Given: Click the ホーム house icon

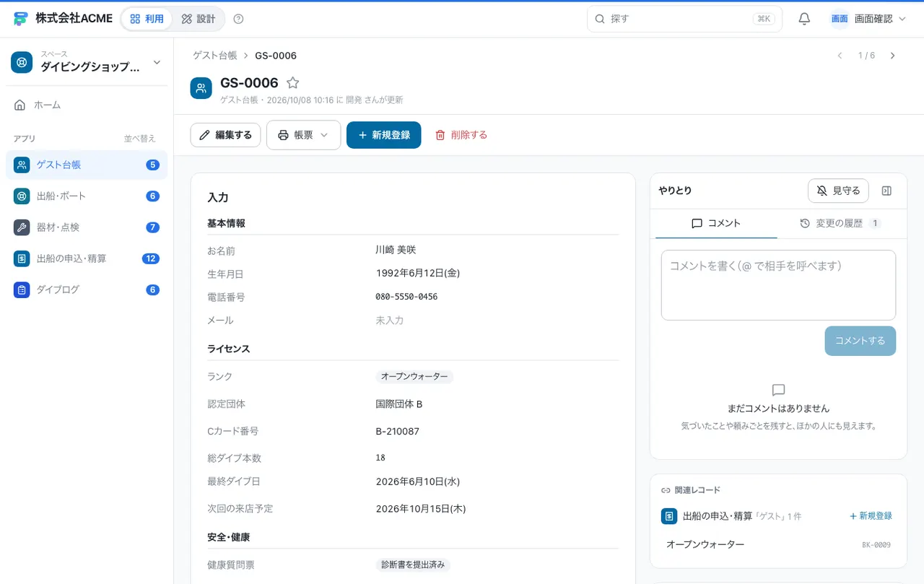Looking at the screenshot, I should point(20,105).
